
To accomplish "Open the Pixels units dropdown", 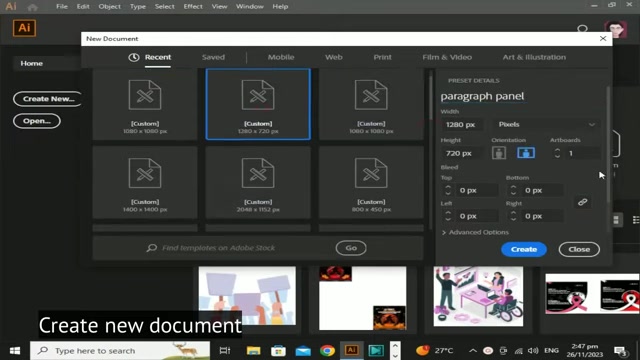I will click(547, 124).
